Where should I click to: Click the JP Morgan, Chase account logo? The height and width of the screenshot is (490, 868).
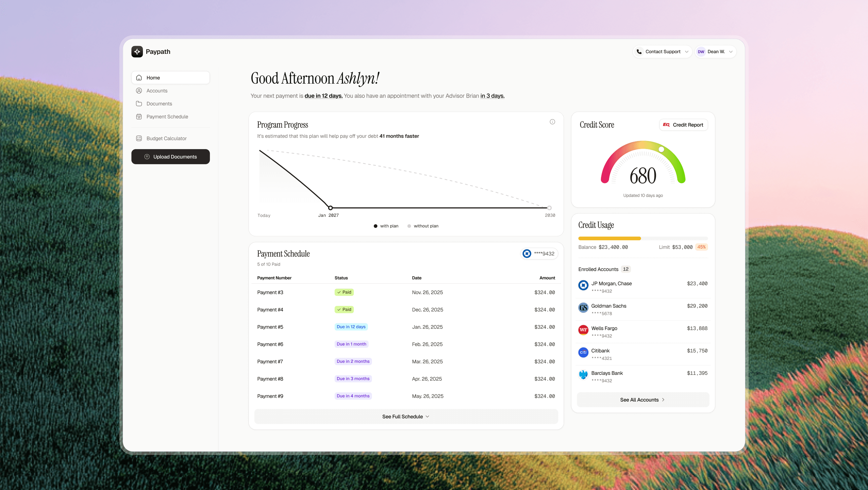click(583, 285)
